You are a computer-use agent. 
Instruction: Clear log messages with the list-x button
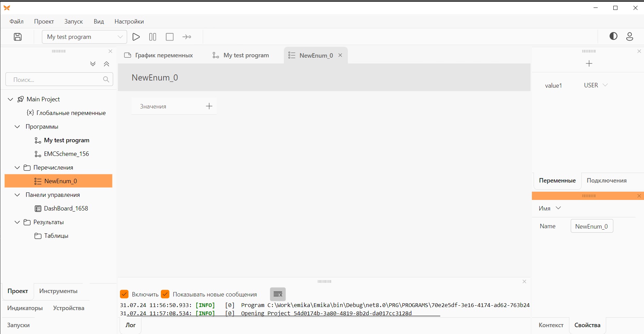278,294
